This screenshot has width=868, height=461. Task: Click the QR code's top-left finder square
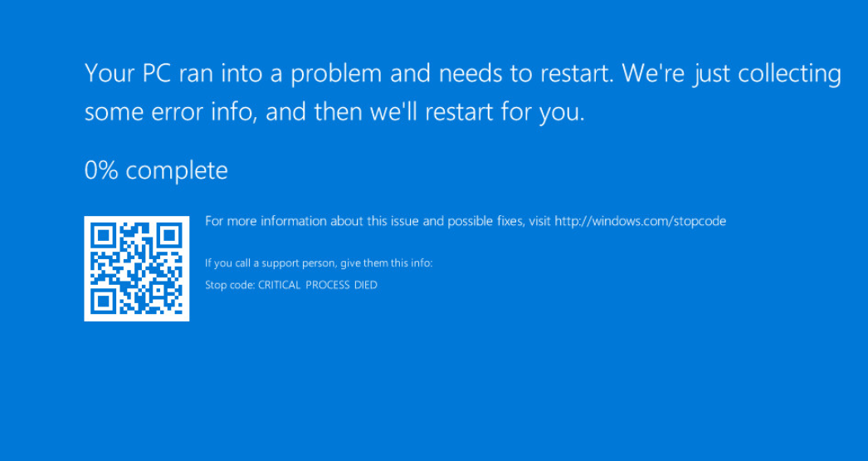pos(102,234)
